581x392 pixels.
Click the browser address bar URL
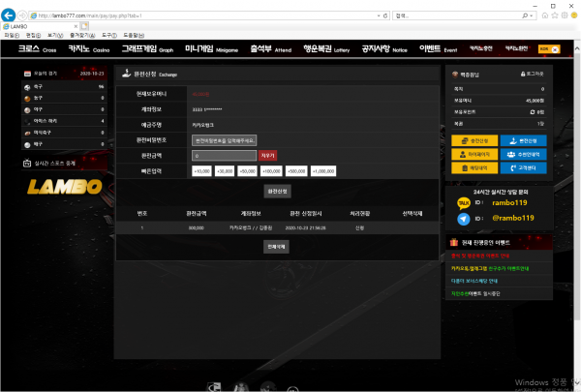click(x=90, y=15)
